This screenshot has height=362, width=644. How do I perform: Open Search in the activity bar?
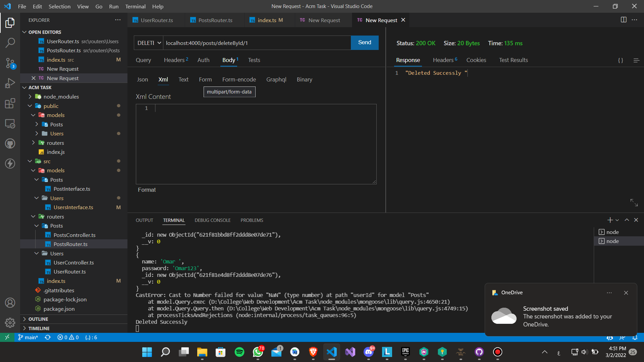[10, 43]
